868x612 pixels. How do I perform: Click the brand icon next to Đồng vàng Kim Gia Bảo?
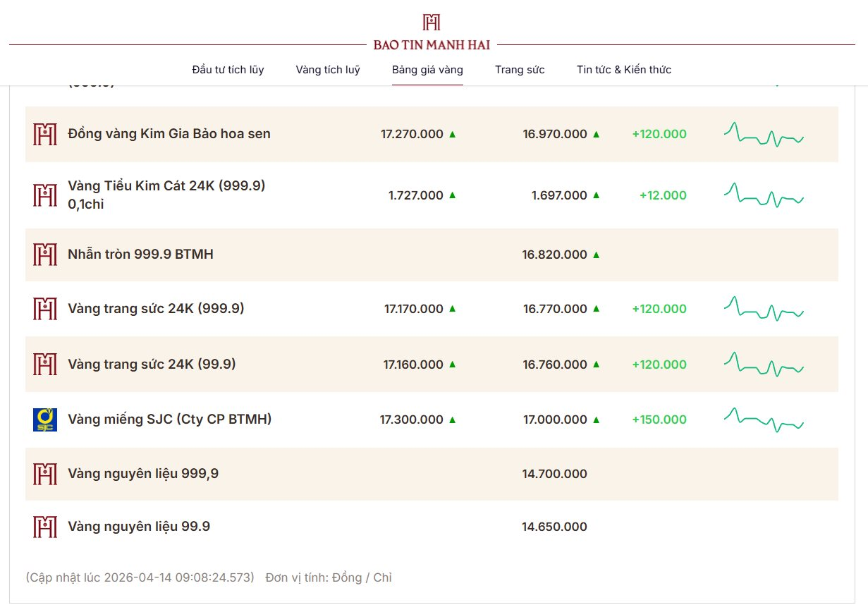point(45,134)
